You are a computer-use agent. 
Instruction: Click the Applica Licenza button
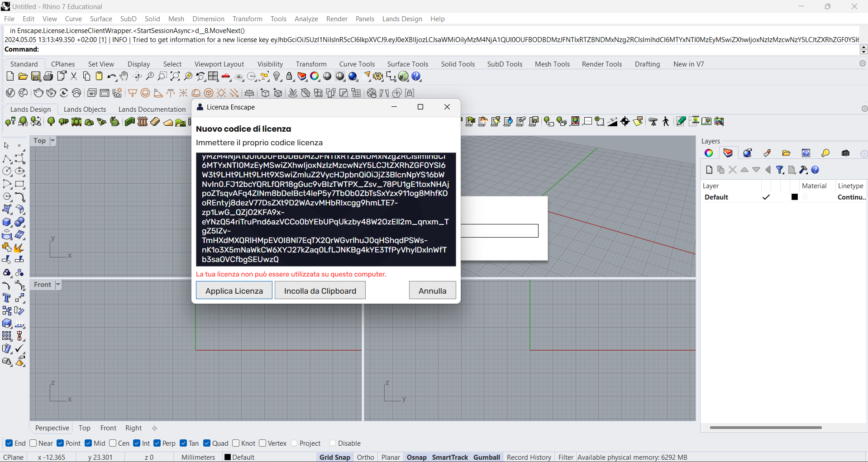point(234,291)
